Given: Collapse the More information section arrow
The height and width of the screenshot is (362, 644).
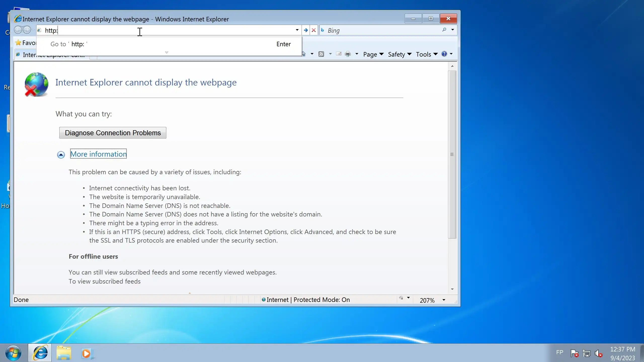Looking at the screenshot, I should pyautogui.click(x=61, y=155).
